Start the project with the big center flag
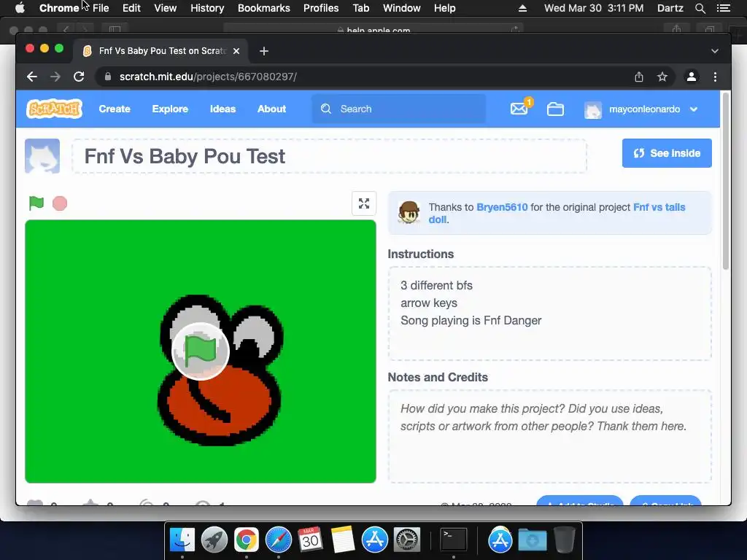 point(201,351)
